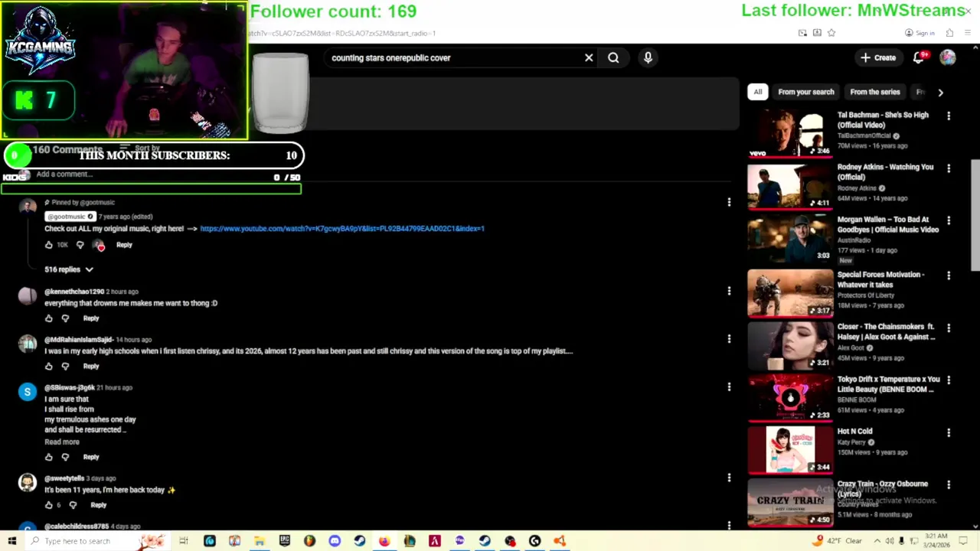Open more options for Closer Chainsmokers video
Screen dimensions: 980x551
[949, 328]
